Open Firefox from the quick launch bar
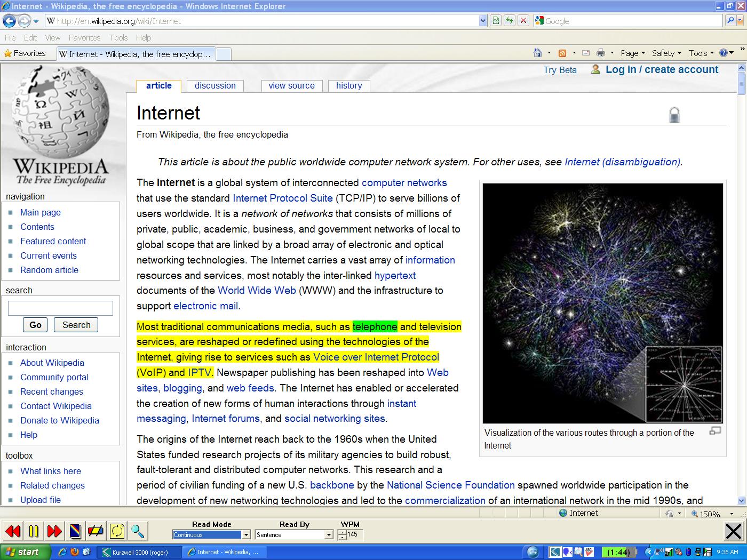Image resolution: width=747 pixels, height=560 pixels. (x=75, y=552)
